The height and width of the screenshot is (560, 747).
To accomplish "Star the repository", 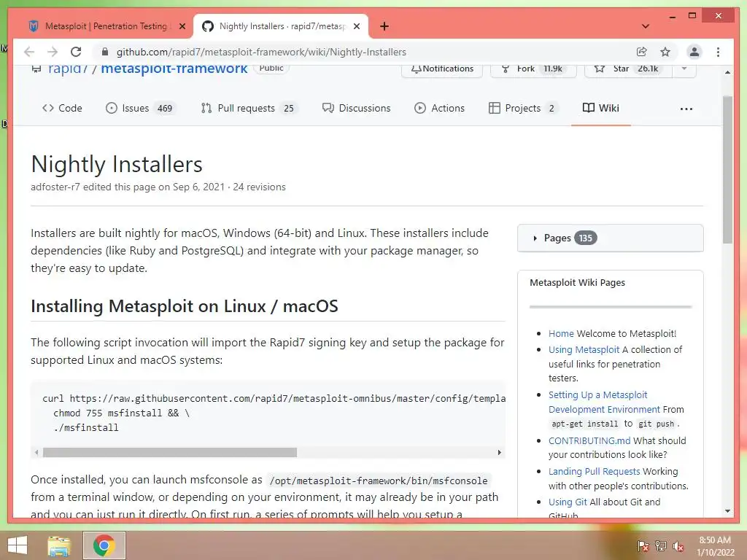I will click(x=628, y=69).
